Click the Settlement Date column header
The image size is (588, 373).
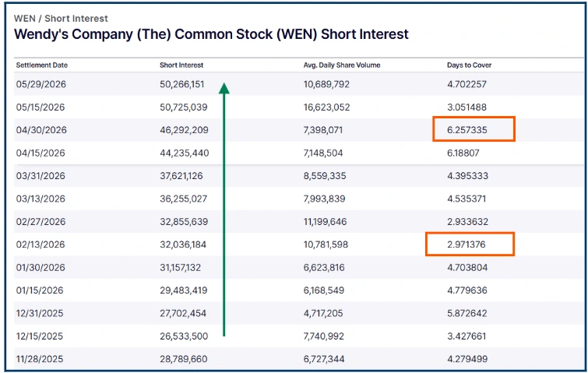[41, 65]
